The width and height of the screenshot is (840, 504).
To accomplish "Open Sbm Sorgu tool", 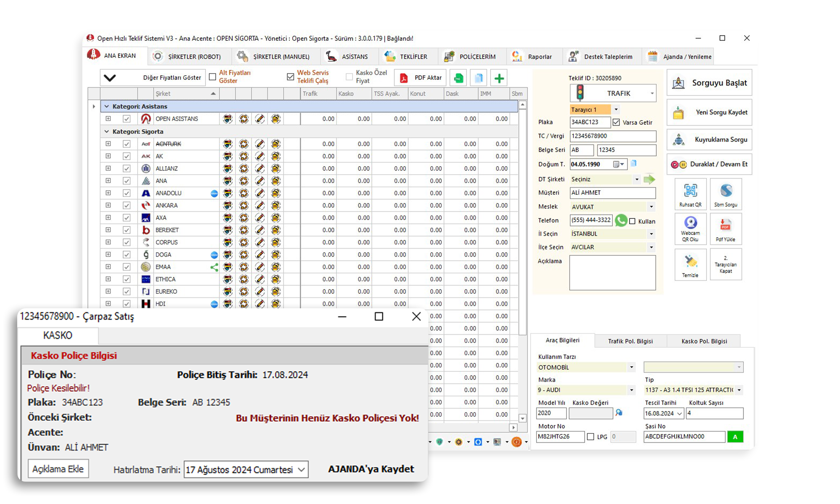I will point(726,194).
